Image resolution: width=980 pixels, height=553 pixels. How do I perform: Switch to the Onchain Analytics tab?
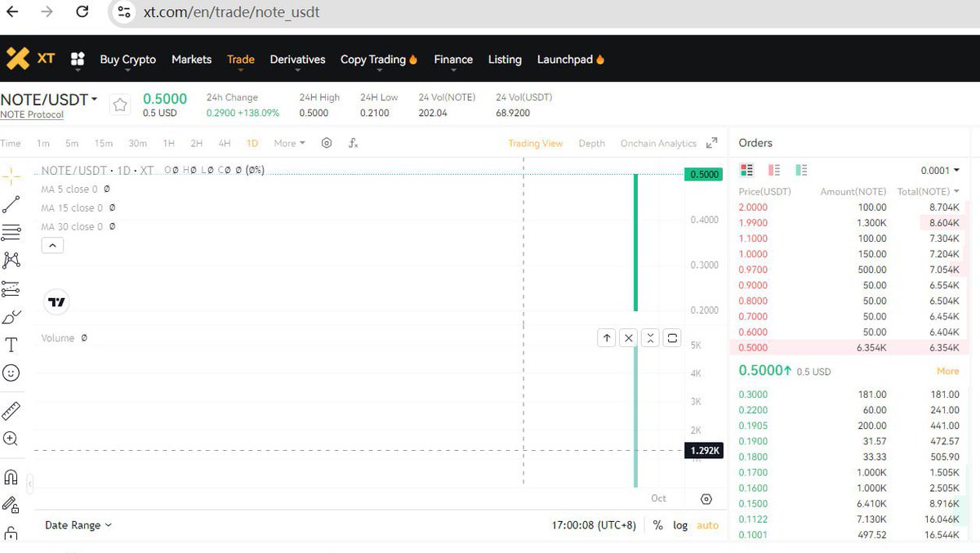pos(658,143)
